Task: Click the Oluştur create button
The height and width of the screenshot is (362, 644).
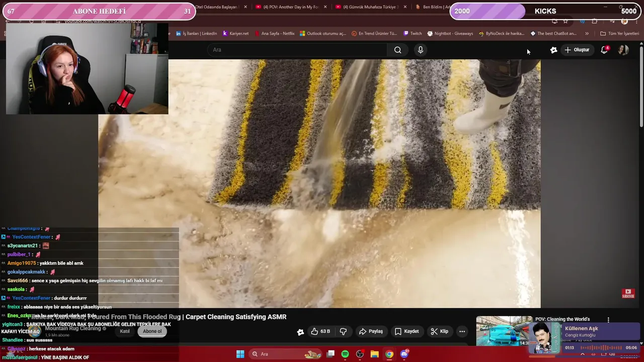Action: pyautogui.click(x=577, y=50)
